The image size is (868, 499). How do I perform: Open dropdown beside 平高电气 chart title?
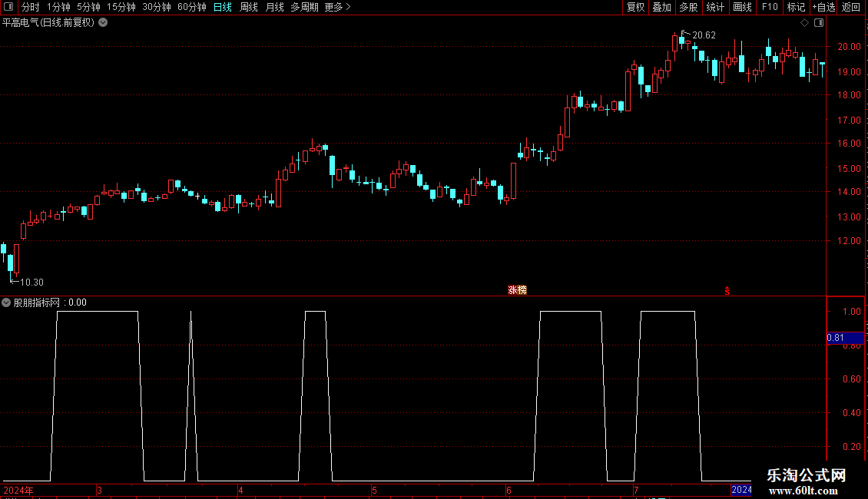click(103, 22)
